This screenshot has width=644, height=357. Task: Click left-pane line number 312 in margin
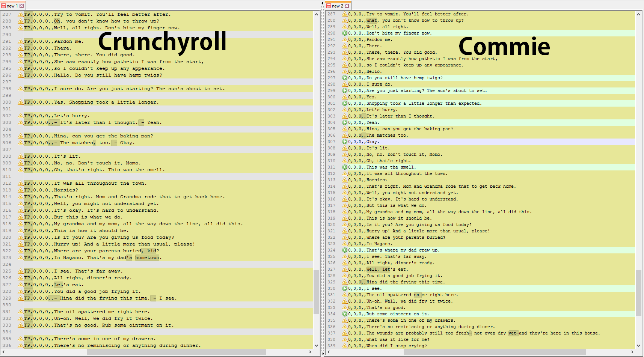7,183
